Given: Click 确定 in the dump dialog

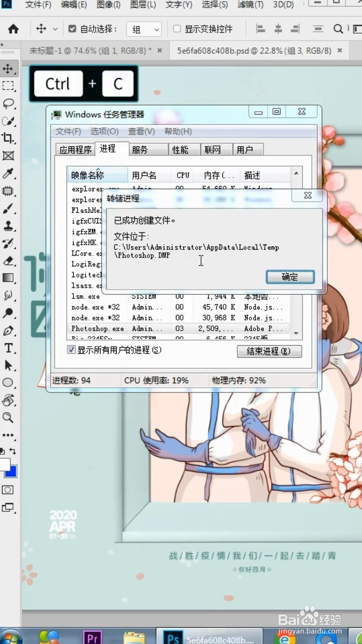Looking at the screenshot, I should (x=290, y=277).
